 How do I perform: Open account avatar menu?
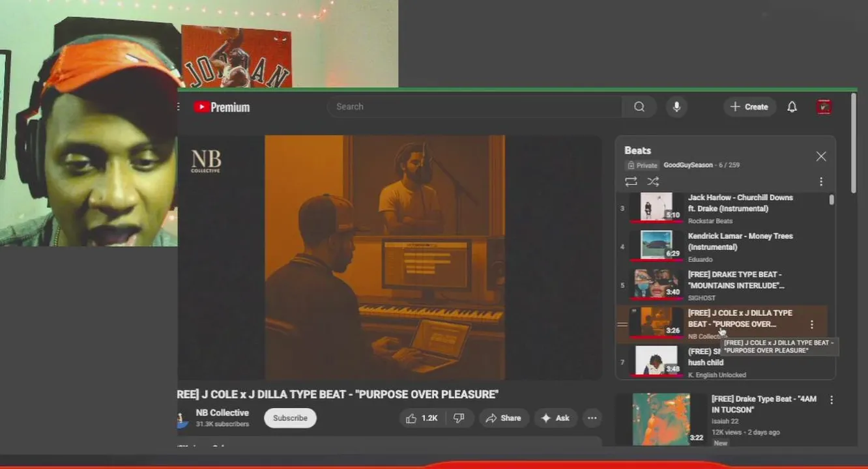tap(824, 107)
